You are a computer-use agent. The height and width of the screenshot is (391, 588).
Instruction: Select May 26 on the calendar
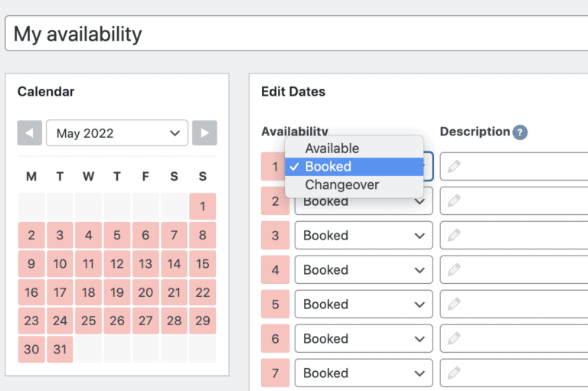pos(117,321)
